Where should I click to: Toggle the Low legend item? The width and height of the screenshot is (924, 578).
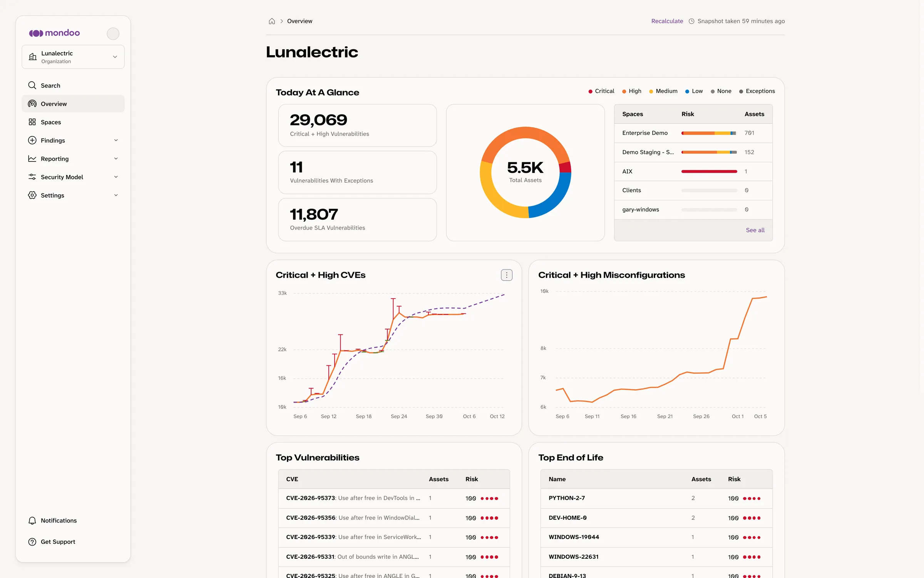[694, 91]
